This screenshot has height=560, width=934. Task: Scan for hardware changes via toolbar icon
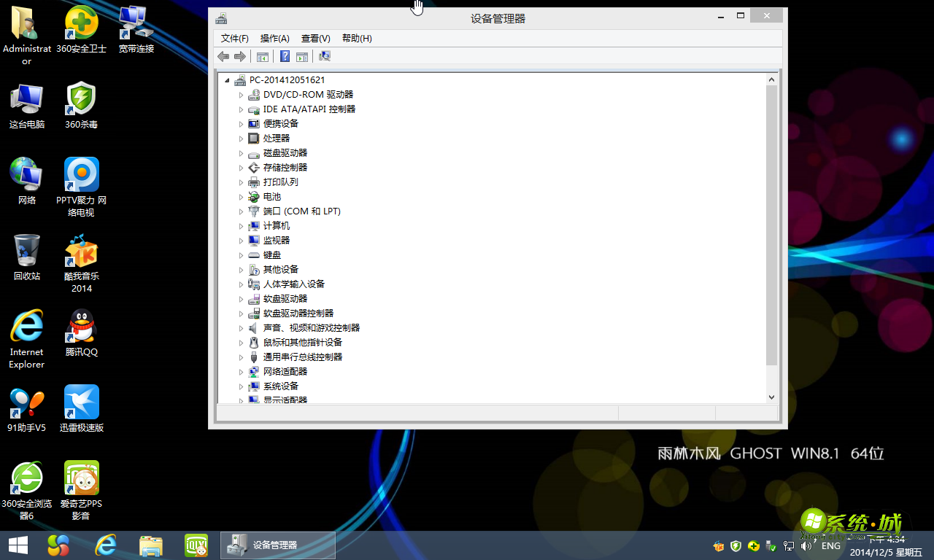tap(324, 56)
